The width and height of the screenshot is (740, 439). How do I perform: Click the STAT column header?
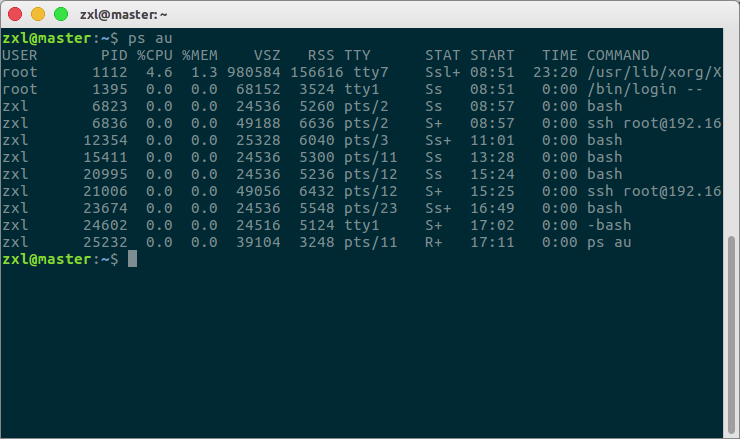point(443,55)
